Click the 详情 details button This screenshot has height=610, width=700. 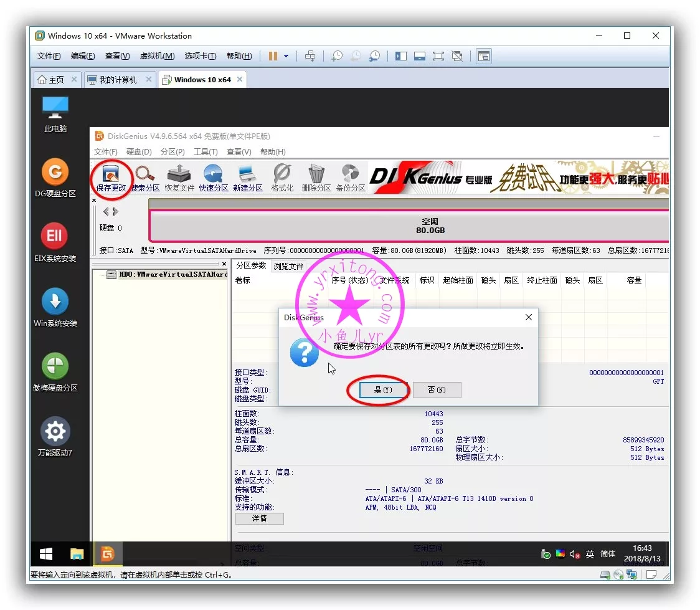(259, 518)
